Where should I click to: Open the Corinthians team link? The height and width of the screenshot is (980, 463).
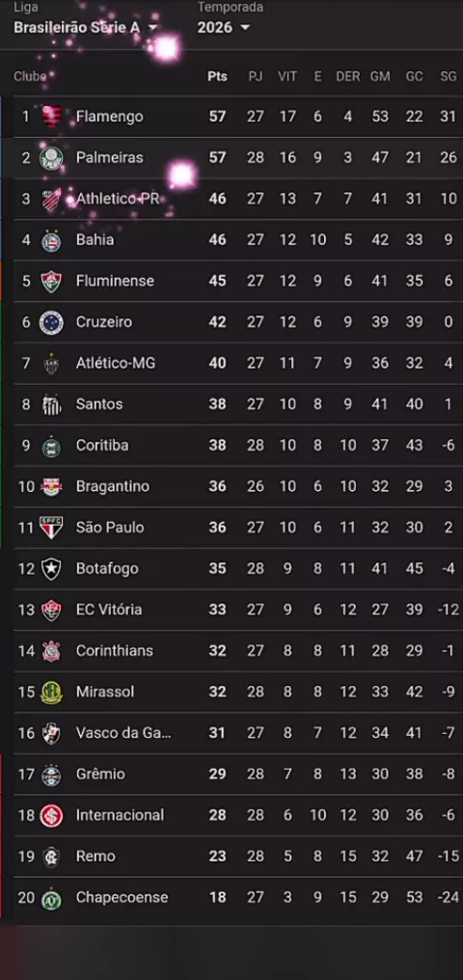115,651
